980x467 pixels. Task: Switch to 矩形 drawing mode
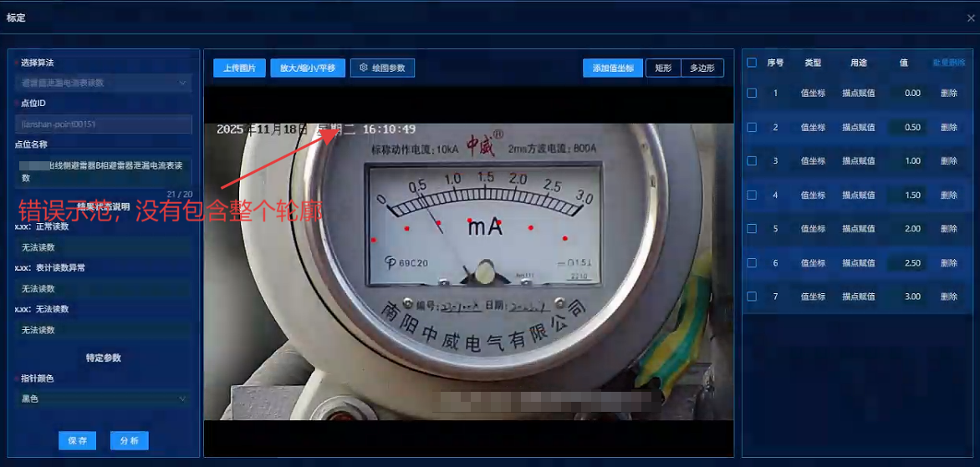tap(663, 68)
